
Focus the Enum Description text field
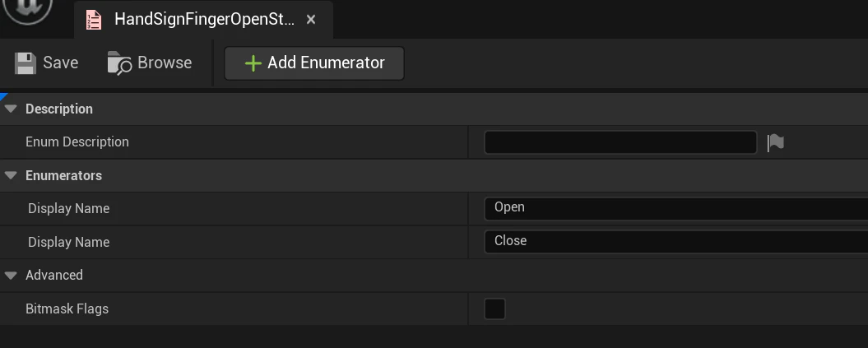click(x=620, y=142)
